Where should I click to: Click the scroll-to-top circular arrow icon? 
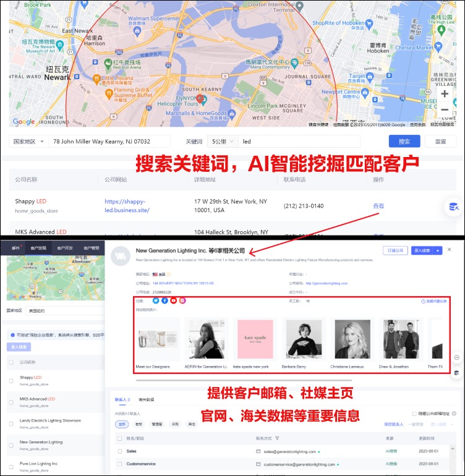(x=456, y=357)
